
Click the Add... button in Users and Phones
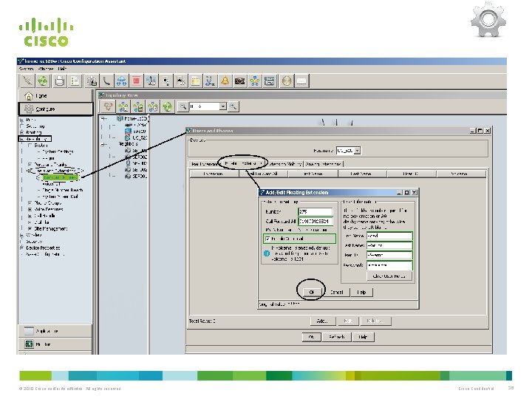point(322,321)
